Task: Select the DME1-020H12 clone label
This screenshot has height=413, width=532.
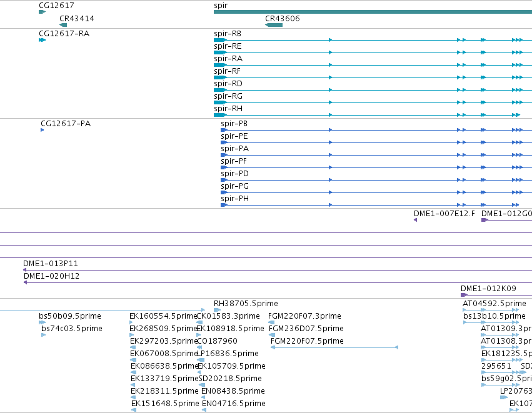Action: click(x=51, y=276)
